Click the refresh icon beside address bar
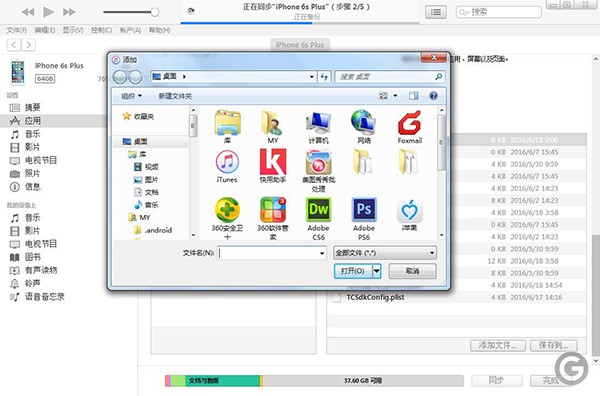The width and height of the screenshot is (600, 396). click(x=324, y=77)
